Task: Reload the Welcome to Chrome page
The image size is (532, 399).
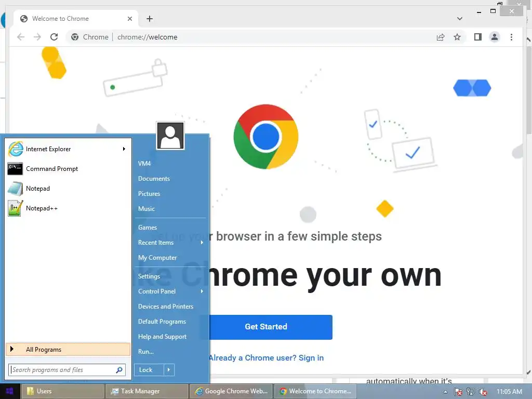Action: pyautogui.click(x=54, y=37)
